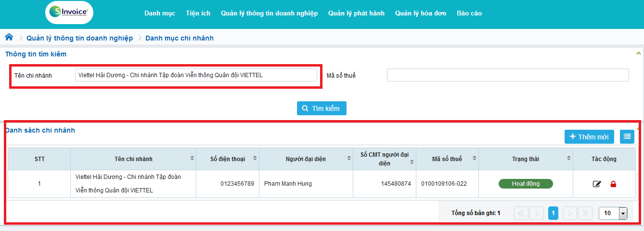The height and width of the screenshot is (231, 644).
Task: Open the page size dropdown showing 10
Action: tap(623, 213)
